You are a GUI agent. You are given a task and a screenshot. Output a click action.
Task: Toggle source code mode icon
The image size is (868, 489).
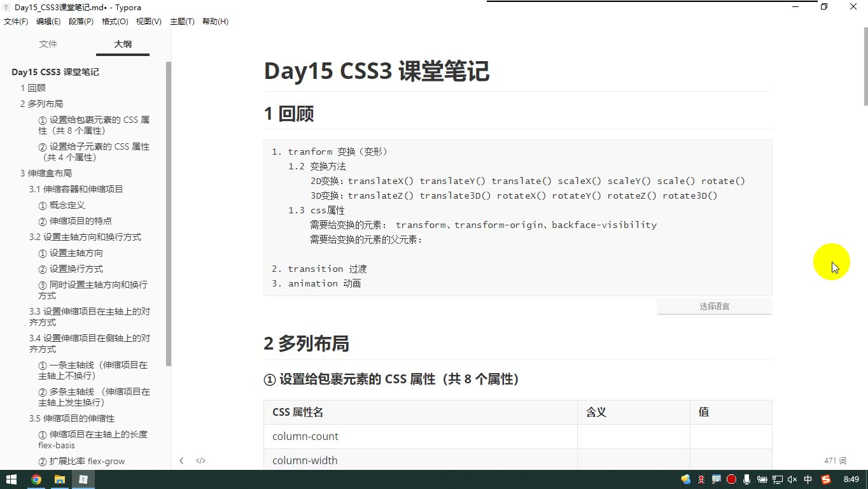(200, 460)
